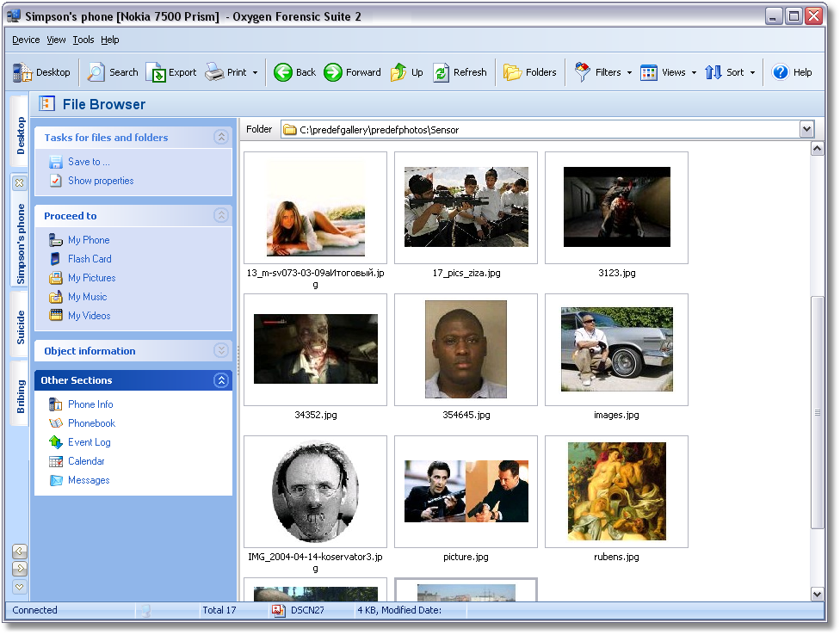Screen dimensions: 840x635
Task: Click the Print icon
Action: [214, 72]
